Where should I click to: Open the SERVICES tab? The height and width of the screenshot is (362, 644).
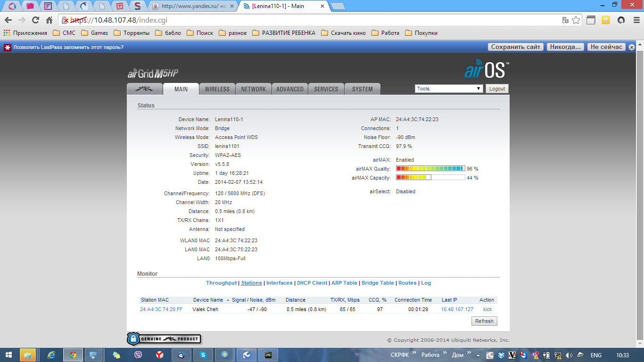pos(326,89)
